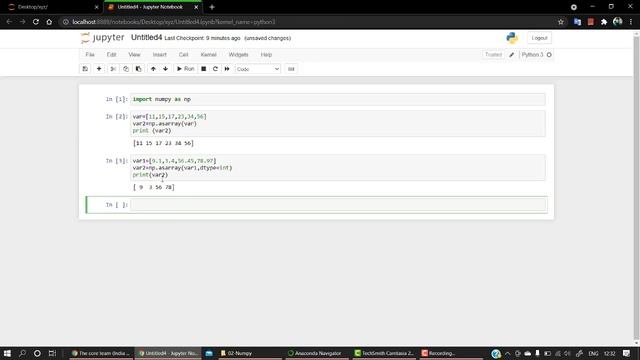This screenshot has width=640, height=360.
Task: Click into the empty input cell
Action: [x=338, y=204]
